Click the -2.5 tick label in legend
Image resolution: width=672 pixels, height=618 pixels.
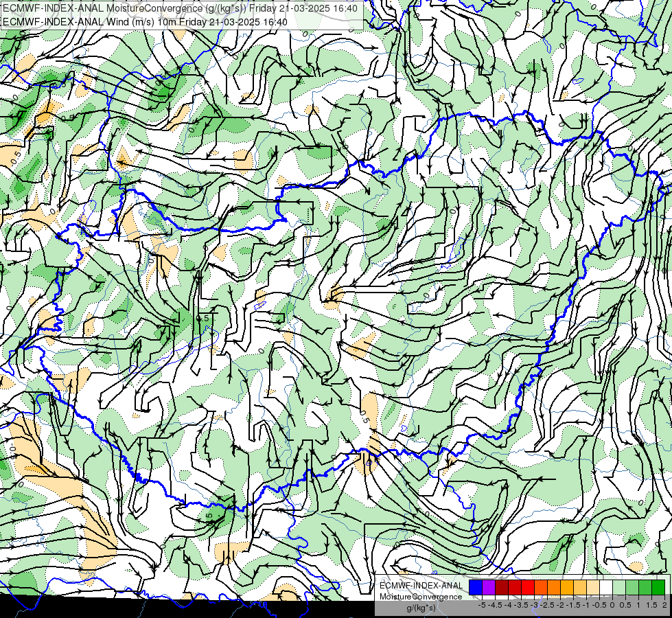[x=547, y=605]
